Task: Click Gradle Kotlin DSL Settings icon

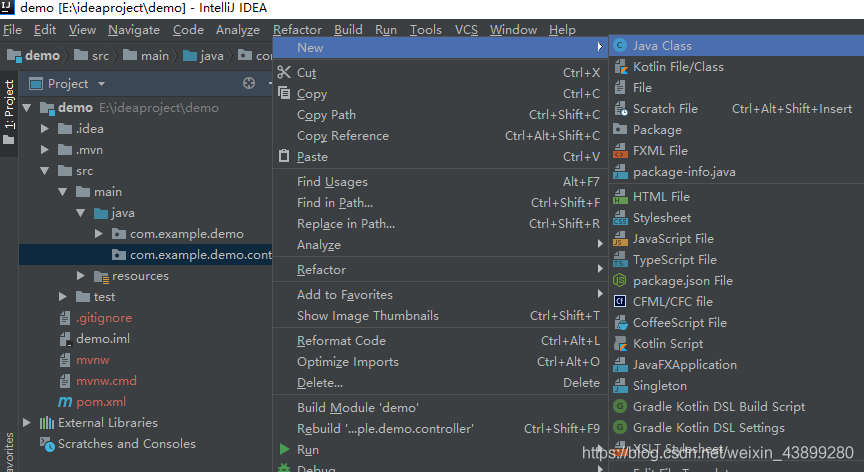Action: click(620, 427)
